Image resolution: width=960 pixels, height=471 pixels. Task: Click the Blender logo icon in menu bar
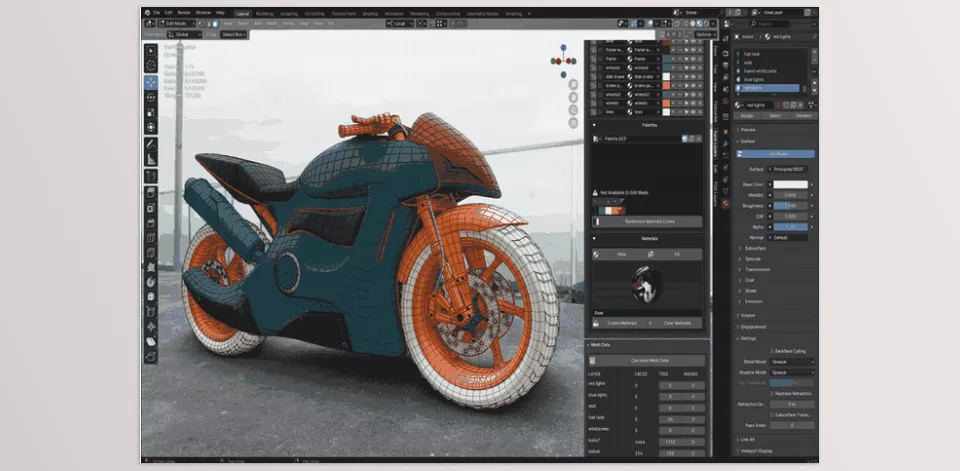pos(147,12)
